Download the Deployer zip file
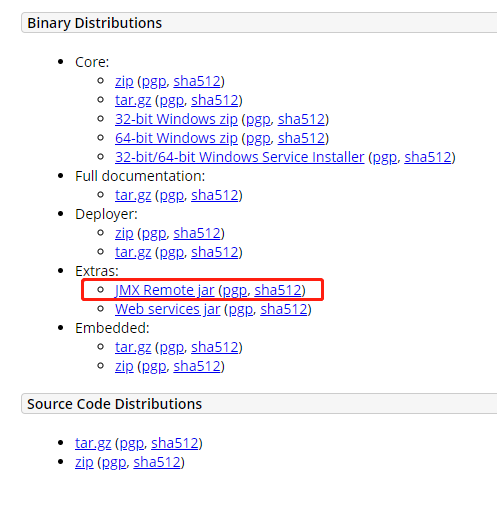This screenshot has width=497, height=510. pos(124,233)
